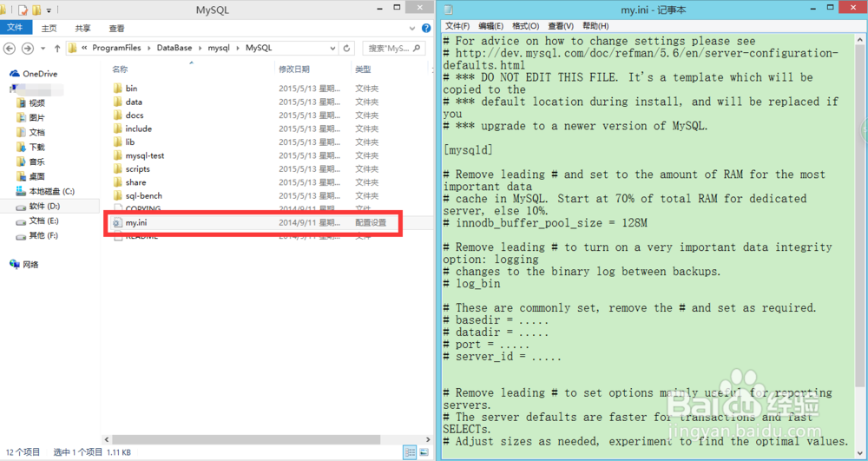The image size is (868, 461).
Task: Select the bin folder icon
Action: [117, 89]
